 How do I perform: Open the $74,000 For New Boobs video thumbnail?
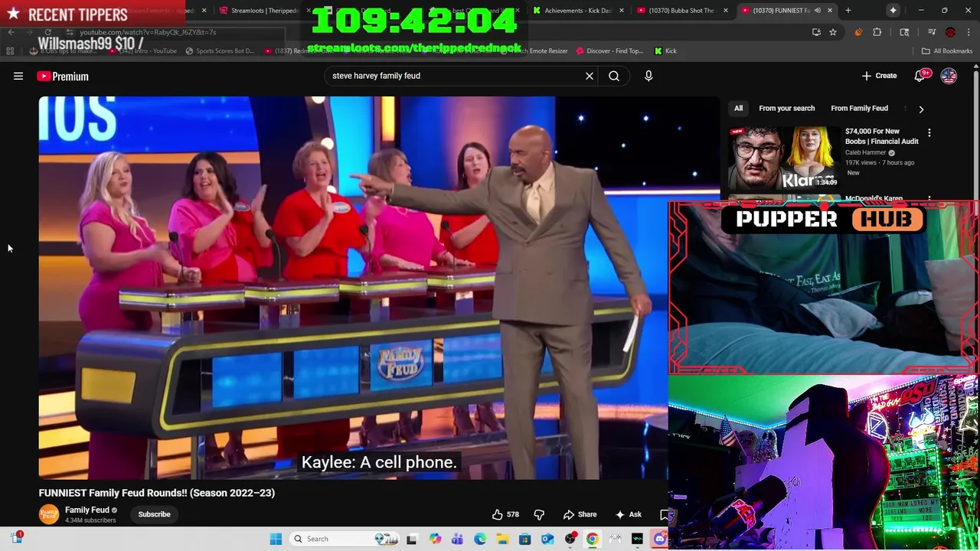click(784, 158)
